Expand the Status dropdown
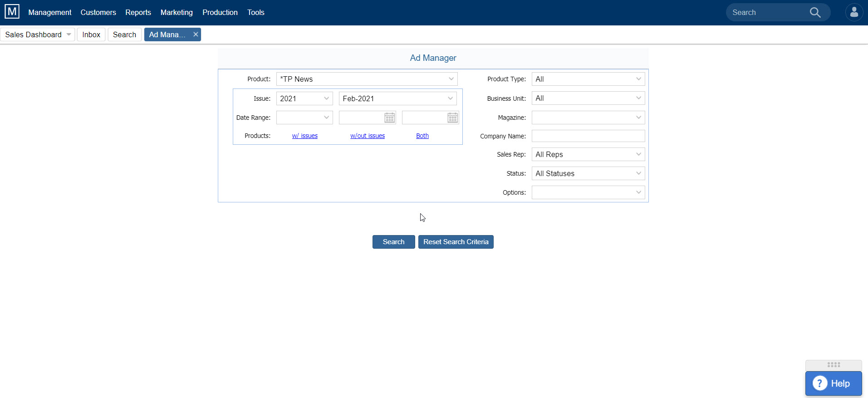 [588, 173]
